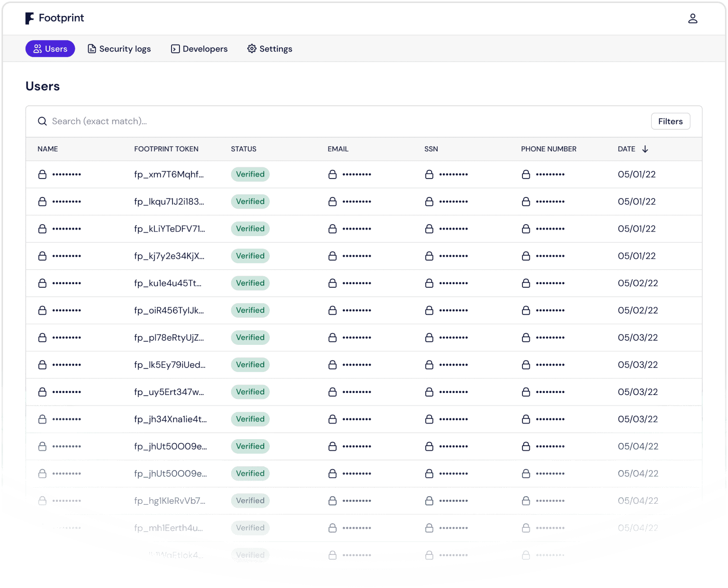Image resolution: width=728 pixels, height=588 pixels.
Task: Click the Security logs document icon
Action: click(92, 49)
